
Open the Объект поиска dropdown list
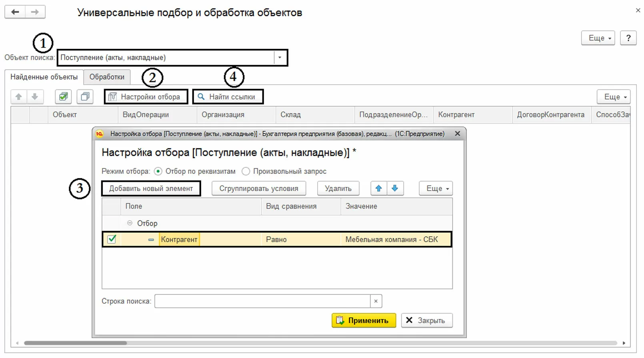280,58
